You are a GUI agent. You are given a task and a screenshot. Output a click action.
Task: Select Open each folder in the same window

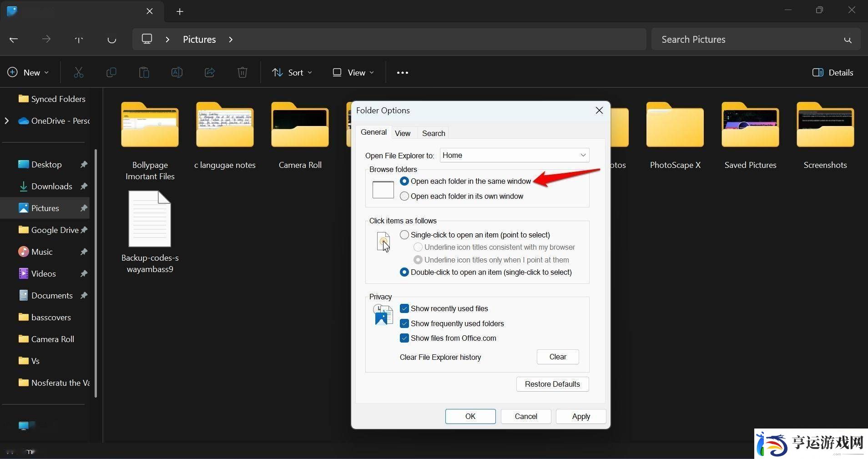404,181
